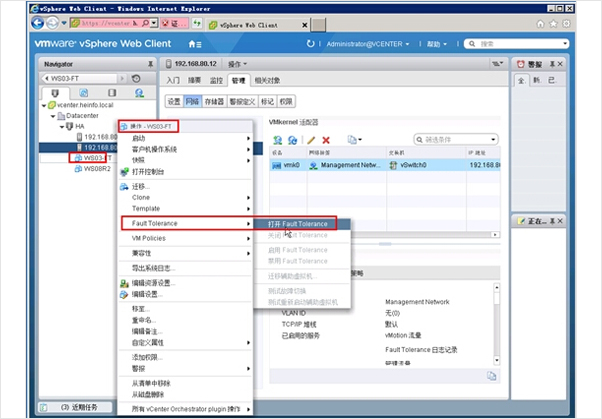Click the refresh network icon

coord(293,140)
